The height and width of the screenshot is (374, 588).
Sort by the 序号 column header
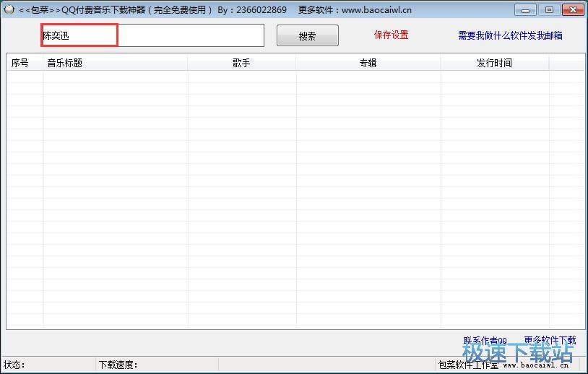[25, 63]
